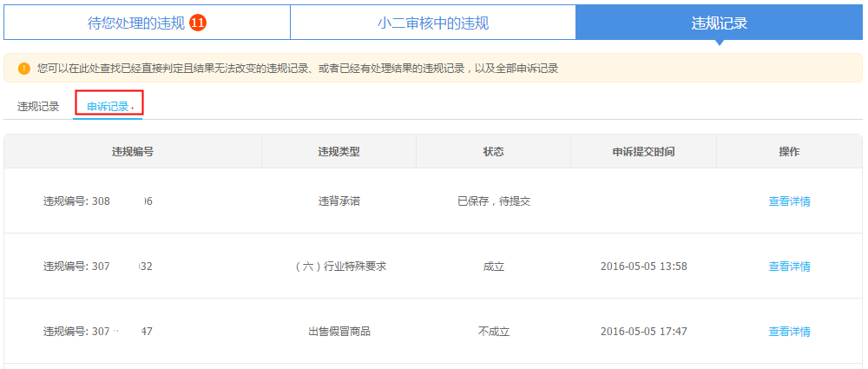Click the 违背承诺 violation type cell

pyautogui.click(x=339, y=201)
